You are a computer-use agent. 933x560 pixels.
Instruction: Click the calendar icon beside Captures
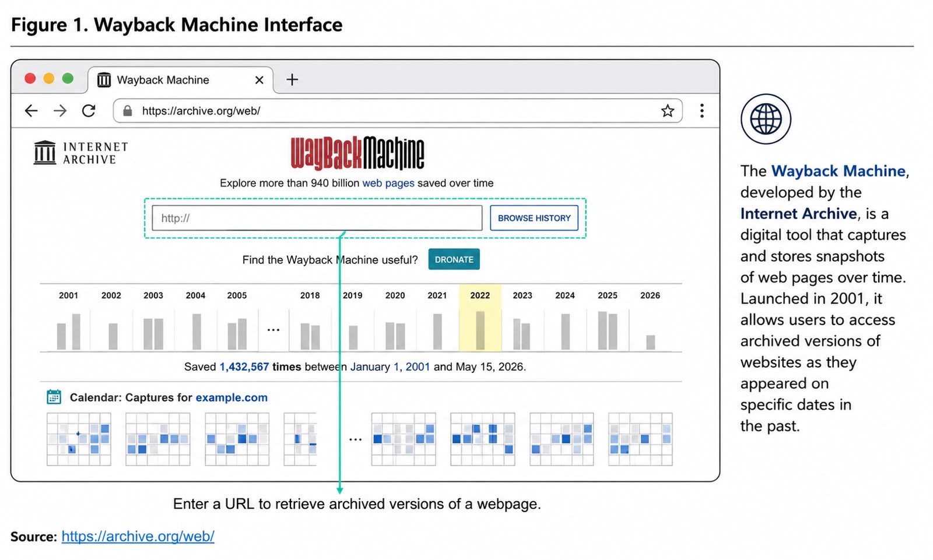(x=54, y=397)
